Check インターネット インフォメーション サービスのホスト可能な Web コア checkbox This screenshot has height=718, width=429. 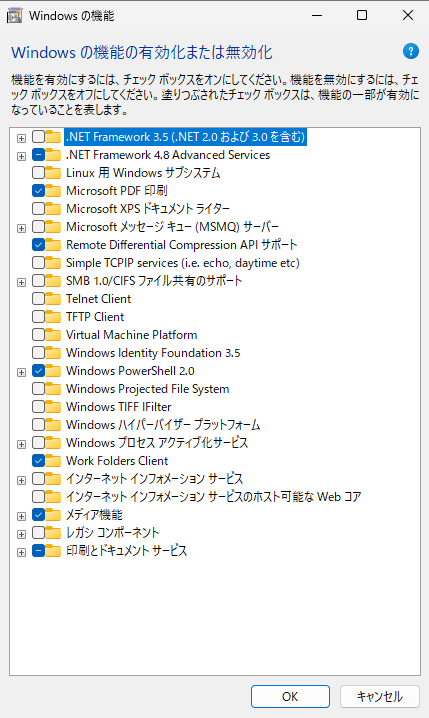[38, 497]
